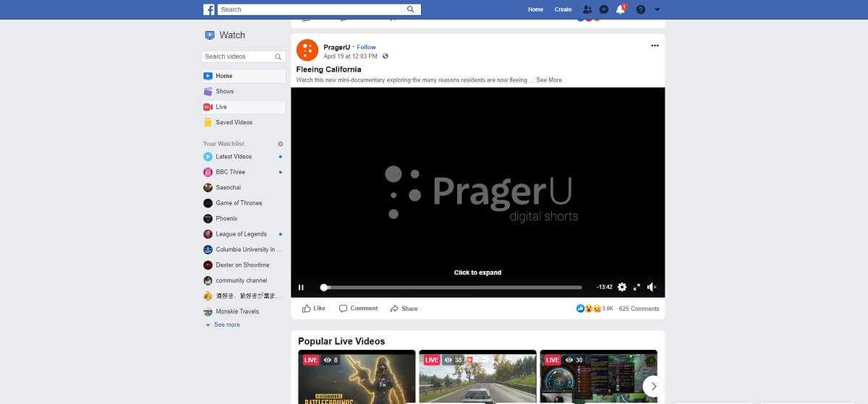Follow PragerU
Image resolution: width=868 pixels, height=404 pixels.
pyautogui.click(x=367, y=47)
